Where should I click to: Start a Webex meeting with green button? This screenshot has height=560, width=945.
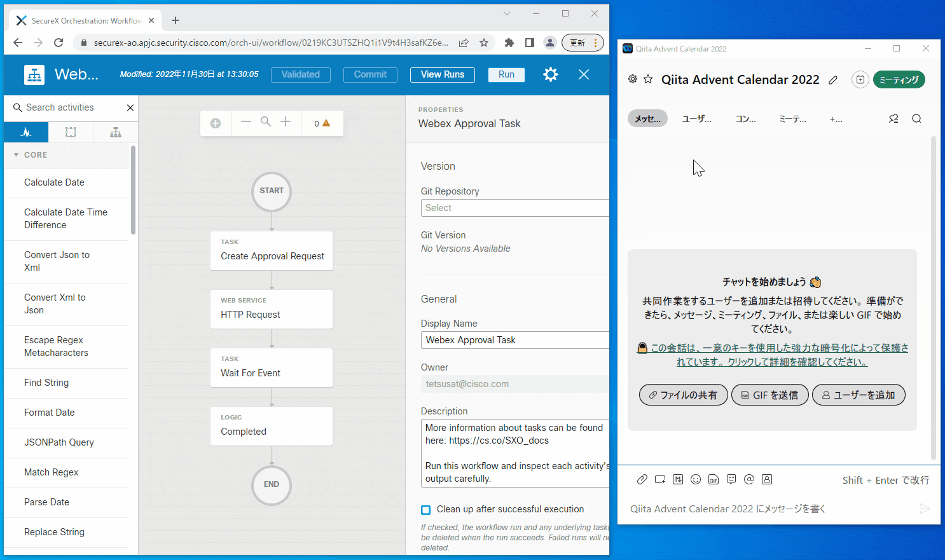click(899, 79)
